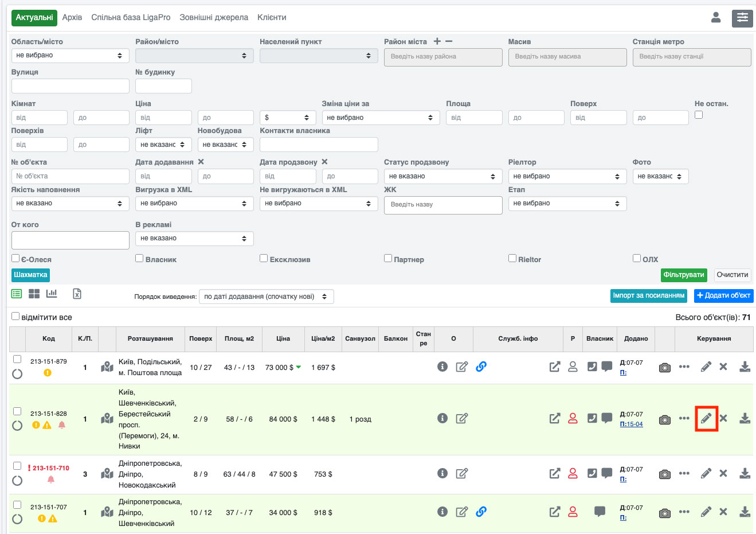Toggle the filter settings sliders icon
This screenshot has height=534, width=756.
click(742, 18)
